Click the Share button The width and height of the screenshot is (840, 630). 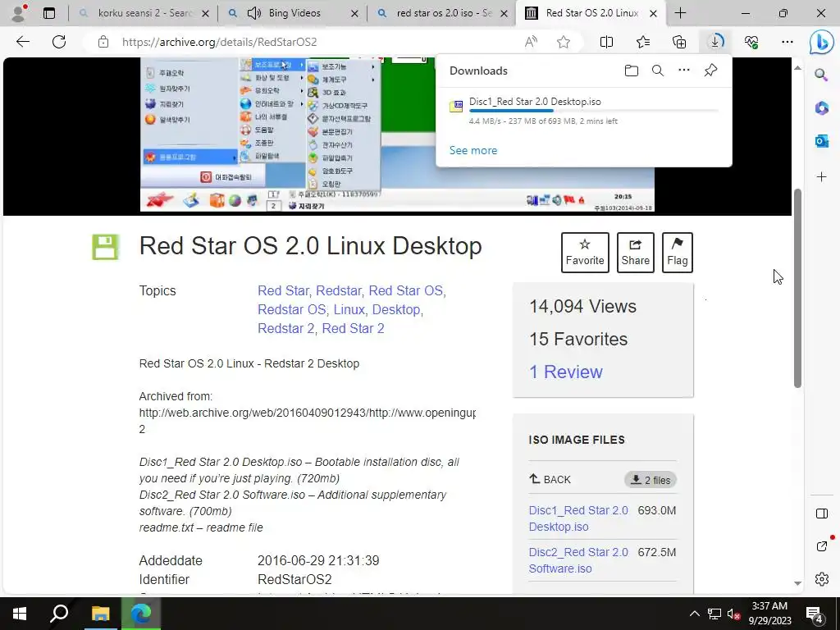point(636,253)
